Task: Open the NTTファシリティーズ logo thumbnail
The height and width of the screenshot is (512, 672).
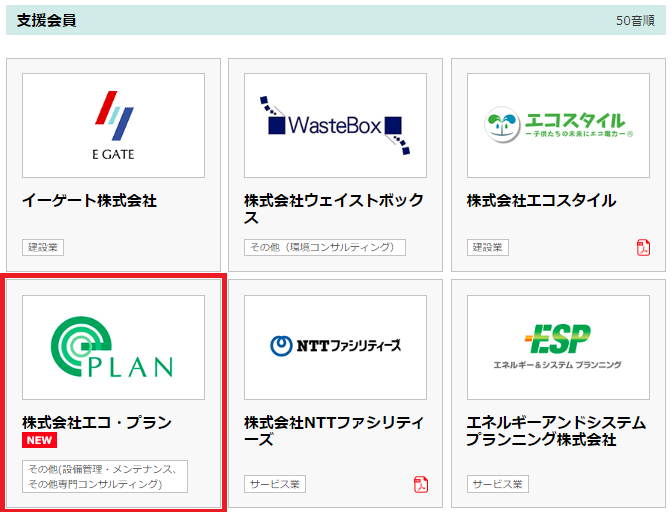Action: pyautogui.click(x=336, y=347)
